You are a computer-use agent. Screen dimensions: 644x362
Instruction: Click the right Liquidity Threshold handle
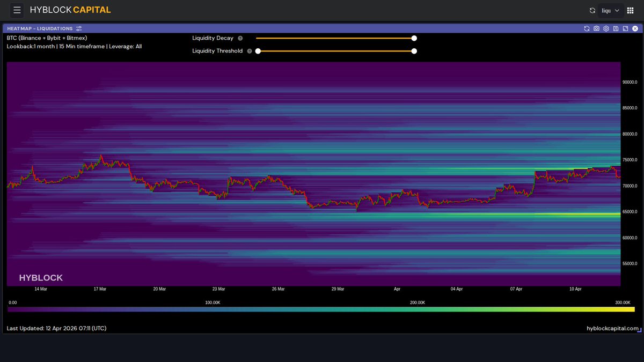click(x=414, y=51)
